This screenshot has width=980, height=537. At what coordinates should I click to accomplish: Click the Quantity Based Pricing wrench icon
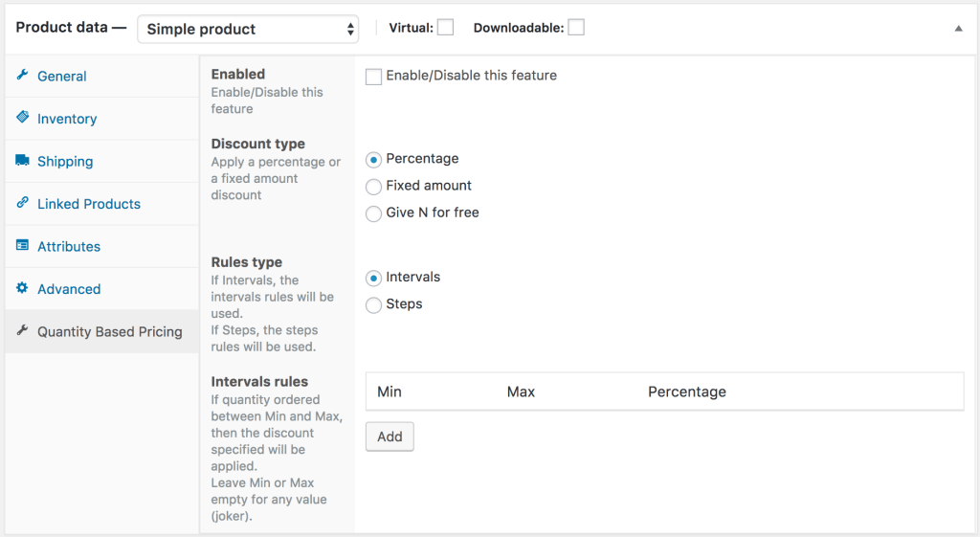[x=23, y=331]
